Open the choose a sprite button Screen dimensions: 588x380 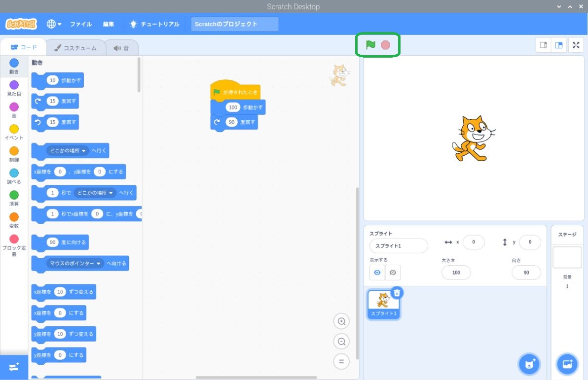coord(529,364)
